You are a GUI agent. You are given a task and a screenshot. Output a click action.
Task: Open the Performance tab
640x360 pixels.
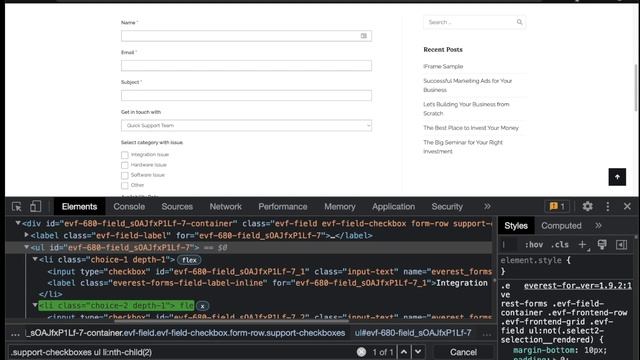pyautogui.click(x=283, y=207)
